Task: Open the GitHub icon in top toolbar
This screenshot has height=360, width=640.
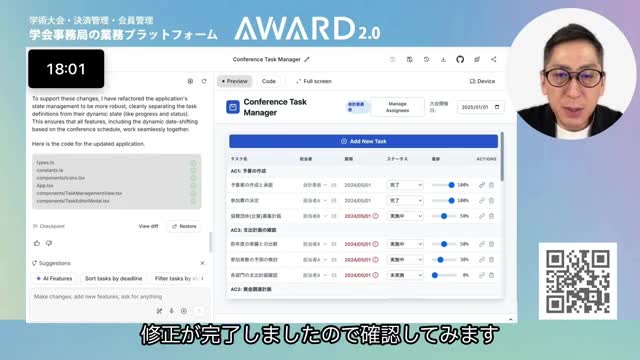Action: click(x=460, y=59)
